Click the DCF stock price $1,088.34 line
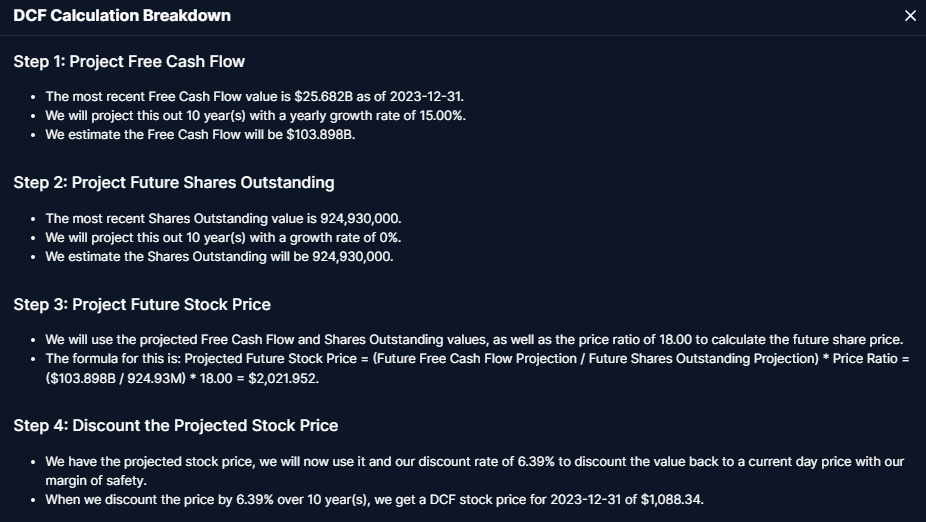The image size is (926, 522). coord(374,500)
